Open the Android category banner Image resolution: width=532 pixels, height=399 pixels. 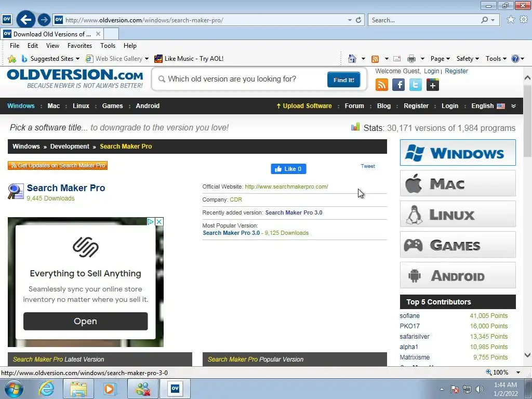tap(458, 275)
